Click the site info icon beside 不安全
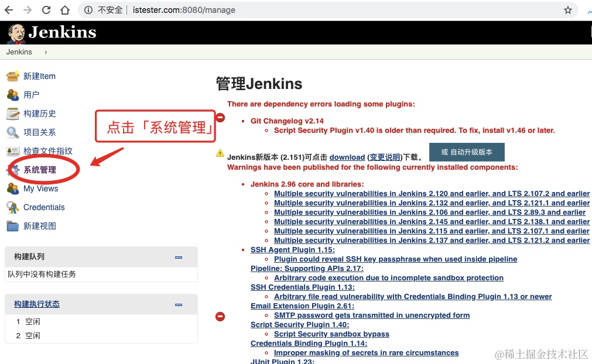The height and width of the screenshot is (364, 592). pyautogui.click(x=88, y=10)
